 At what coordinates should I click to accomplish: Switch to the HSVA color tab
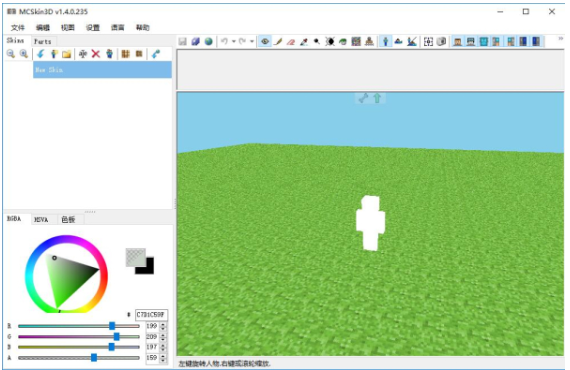point(41,220)
